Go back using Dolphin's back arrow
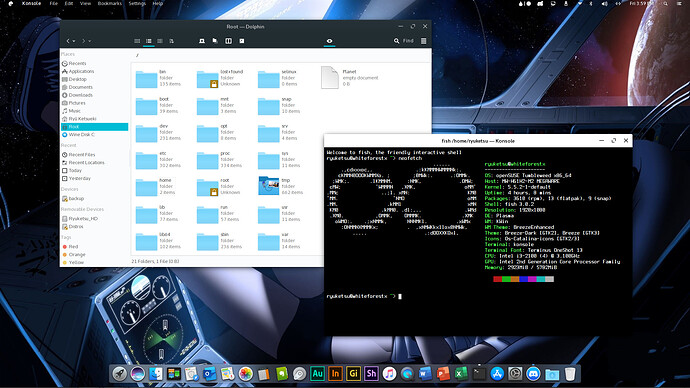This screenshot has width=690, height=388. [68, 41]
